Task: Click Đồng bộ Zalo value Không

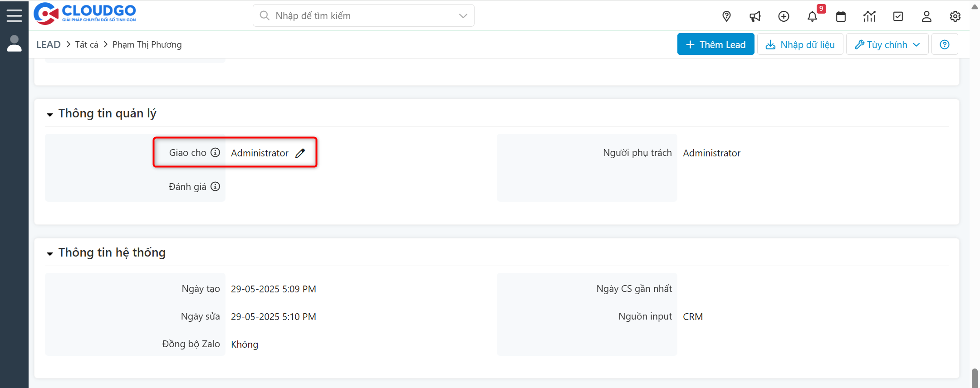Action: 245,344
